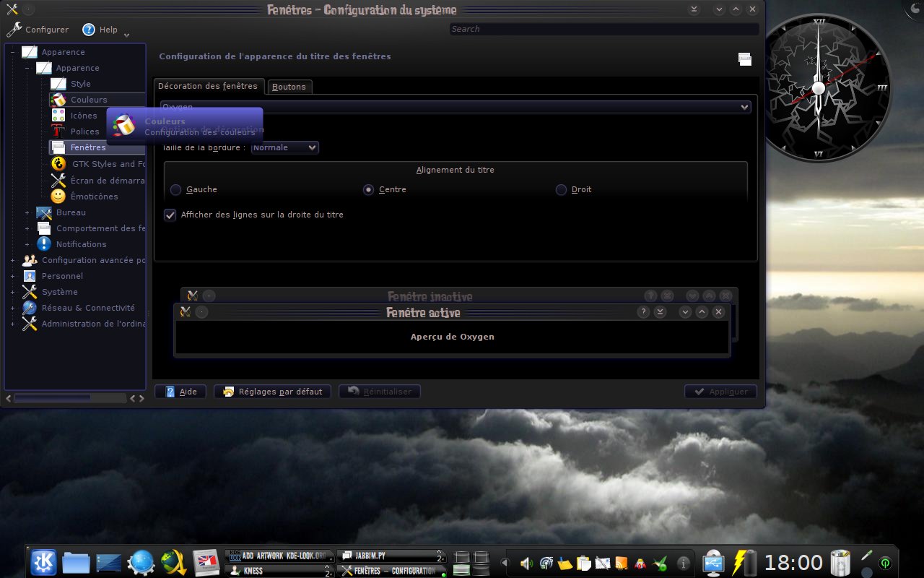
Task: Collapse the top-level Apparence tree node
Action: (12, 52)
